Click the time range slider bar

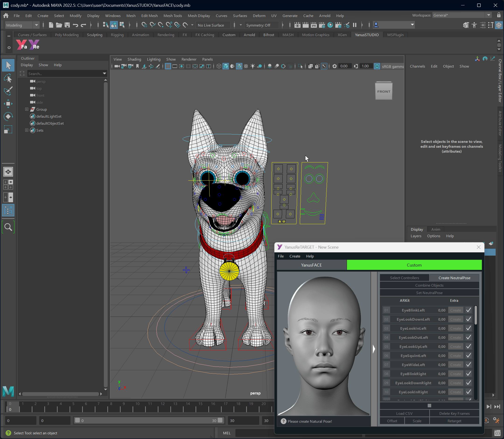(147, 421)
